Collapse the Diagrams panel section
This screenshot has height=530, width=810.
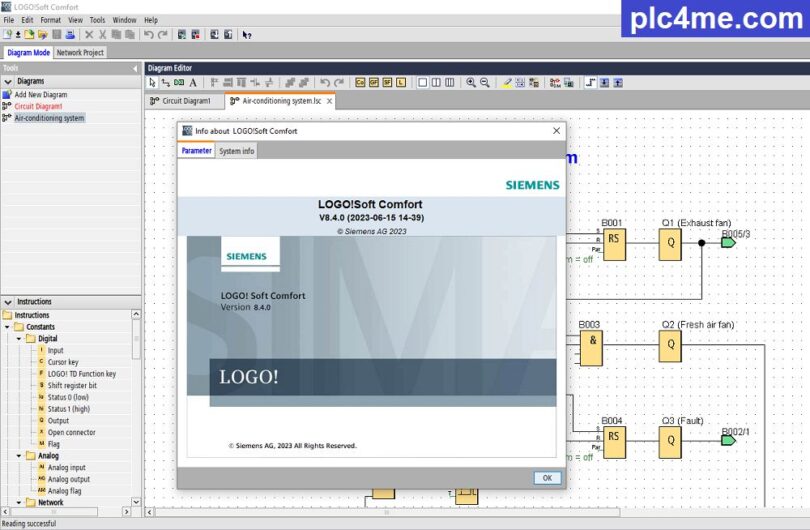click(8, 81)
